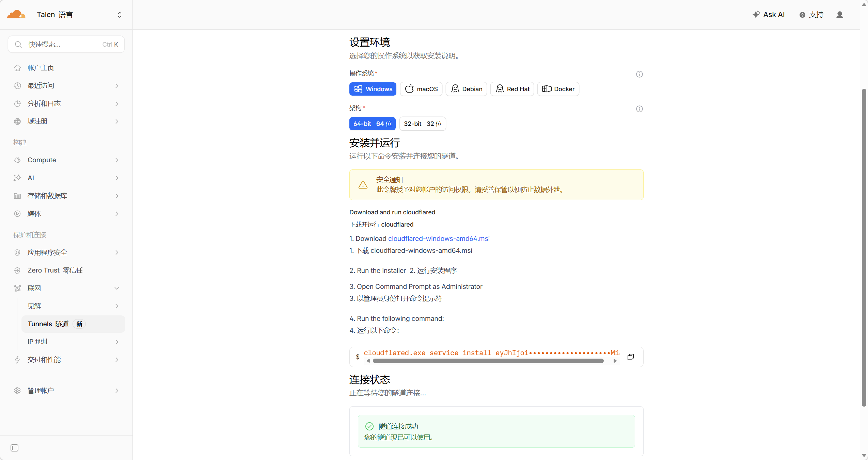Viewport: 868px width, 460px height.
Task: Click the info icon beside 操作系统
Action: point(639,74)
